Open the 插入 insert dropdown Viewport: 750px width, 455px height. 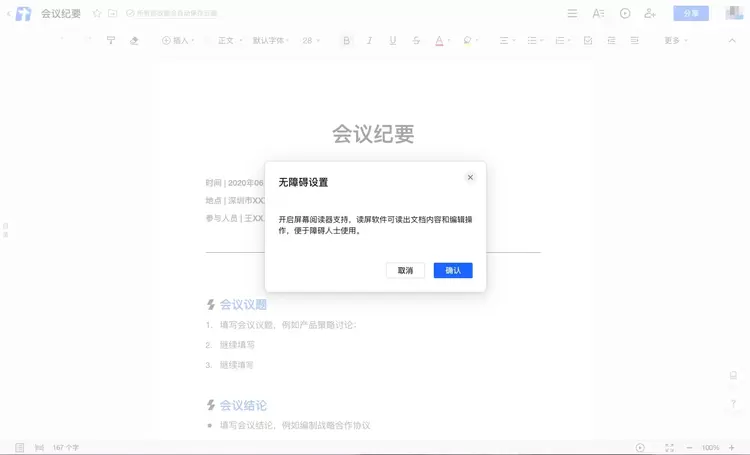(x=177, y=41)
